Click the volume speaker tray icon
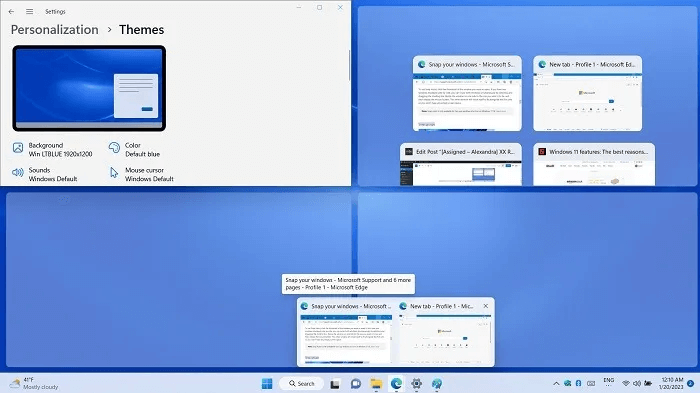 637,384
